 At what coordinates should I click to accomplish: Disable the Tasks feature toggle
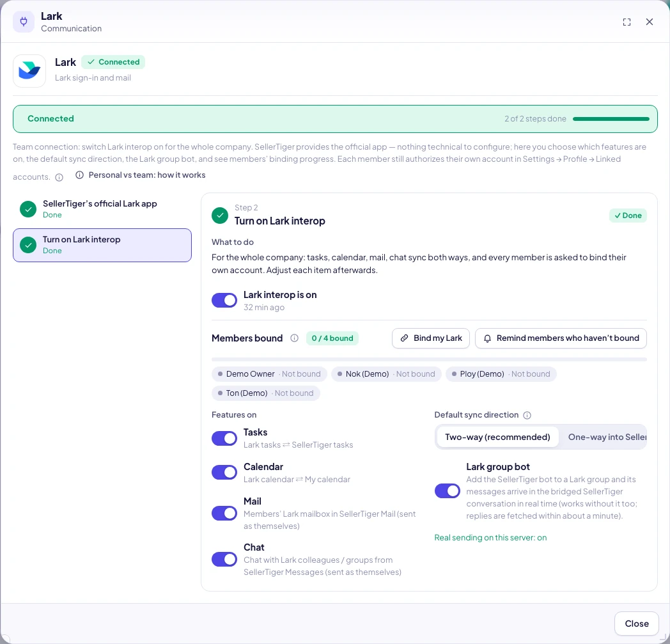[224, 439]
